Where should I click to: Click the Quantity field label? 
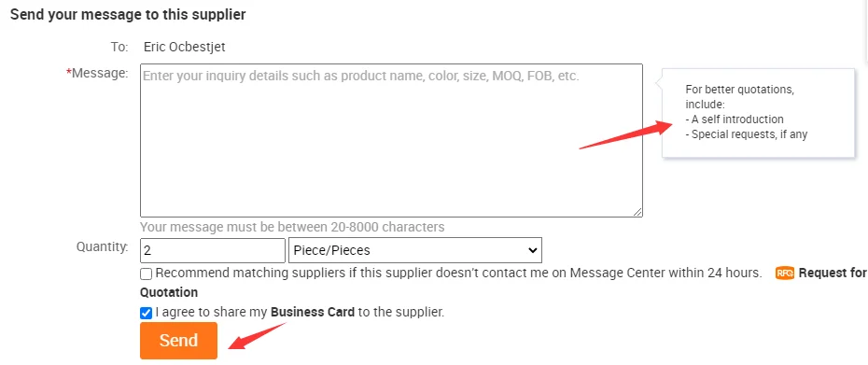pos(103,247)
